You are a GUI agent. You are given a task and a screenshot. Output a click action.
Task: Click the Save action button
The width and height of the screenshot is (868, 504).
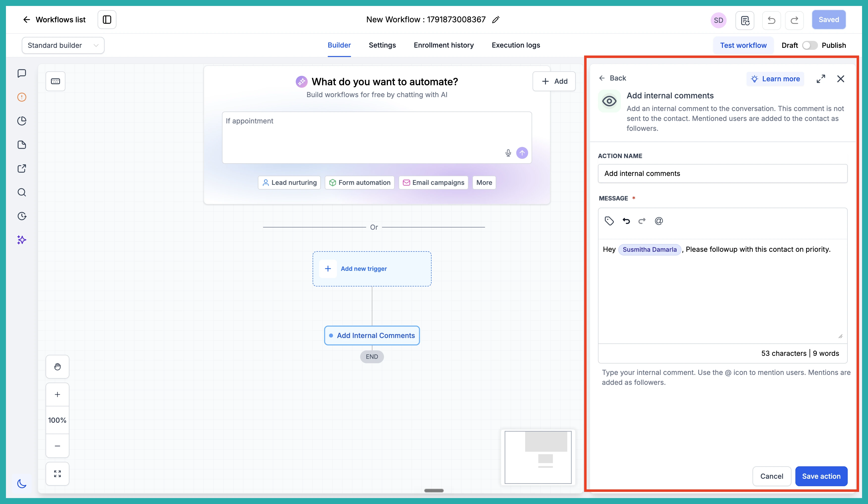pyautogui.click(x=821, y=476)
